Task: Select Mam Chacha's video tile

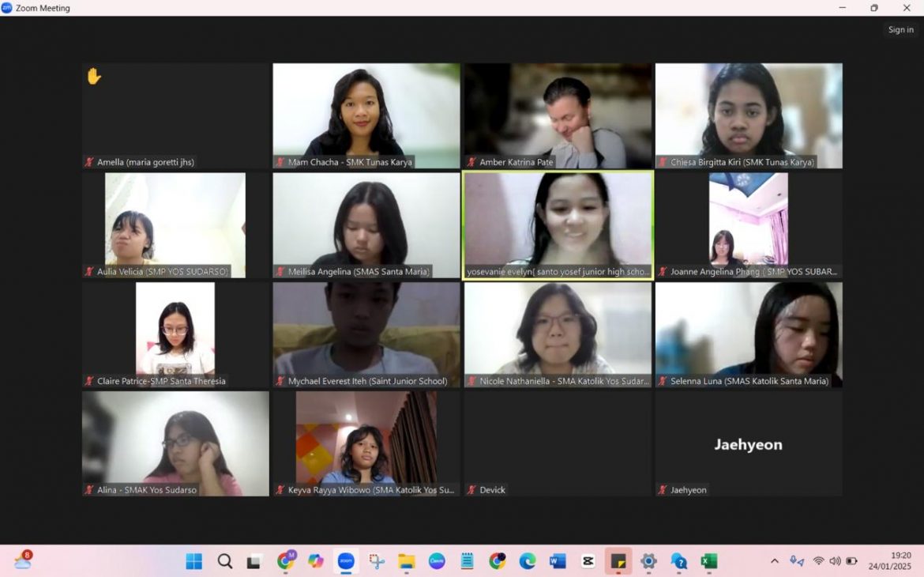Action: tap(366, 111)
